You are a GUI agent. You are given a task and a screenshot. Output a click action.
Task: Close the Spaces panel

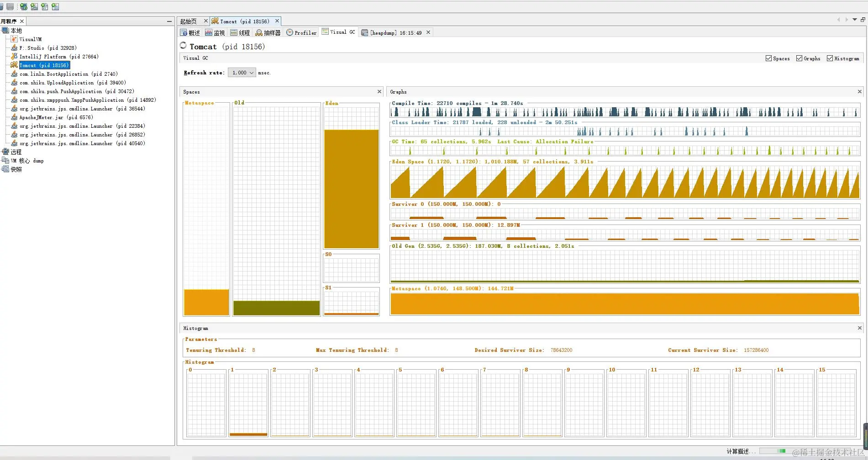(379, 92)
